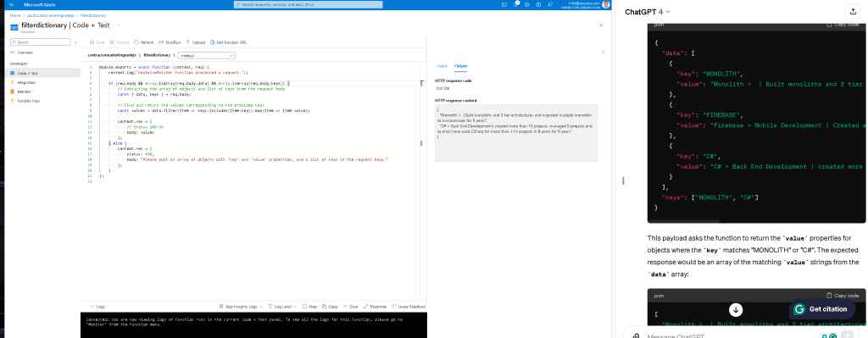Open Azure feedback icon in header

[549, 4]
